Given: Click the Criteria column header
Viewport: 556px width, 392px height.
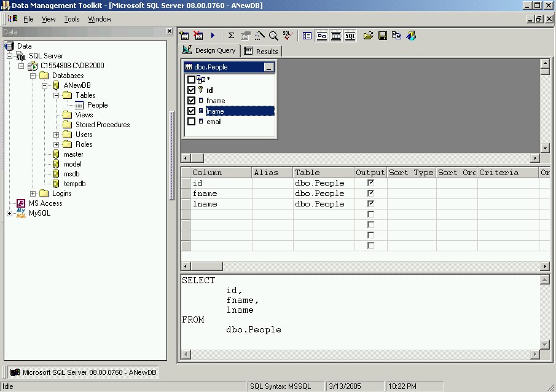Looking at the screenshot, I should tap(508, 173).
